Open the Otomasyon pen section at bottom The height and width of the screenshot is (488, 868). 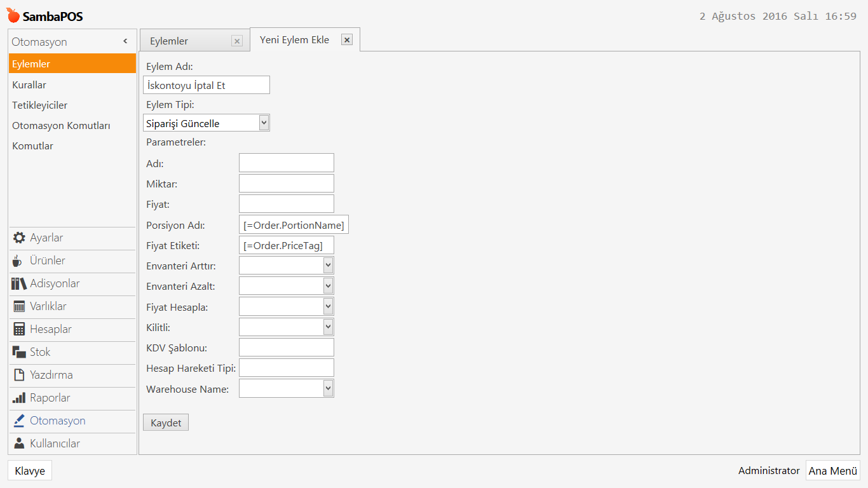pyautogui.click(x=72, y=421)
